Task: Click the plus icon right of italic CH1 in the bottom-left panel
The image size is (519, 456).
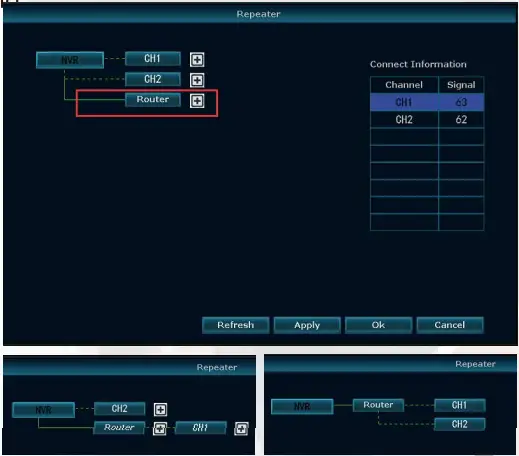Action: tap(241, 428)
